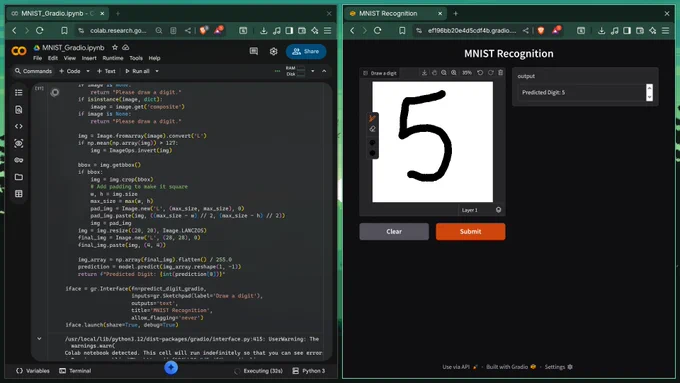680x383 pixels.
Task: Open the Colab secrets key panel
Action: pos(19,160)
